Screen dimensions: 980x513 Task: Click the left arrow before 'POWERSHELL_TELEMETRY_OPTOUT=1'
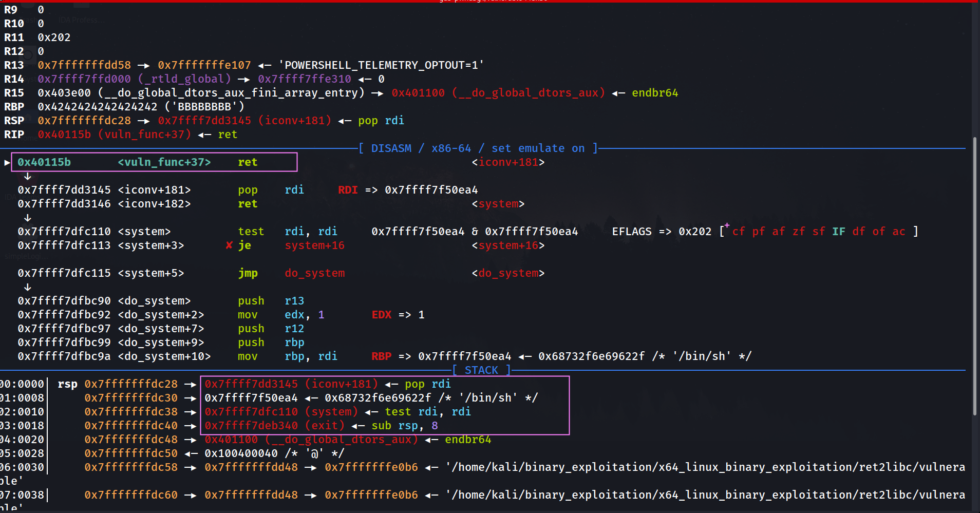pos(265,65)
